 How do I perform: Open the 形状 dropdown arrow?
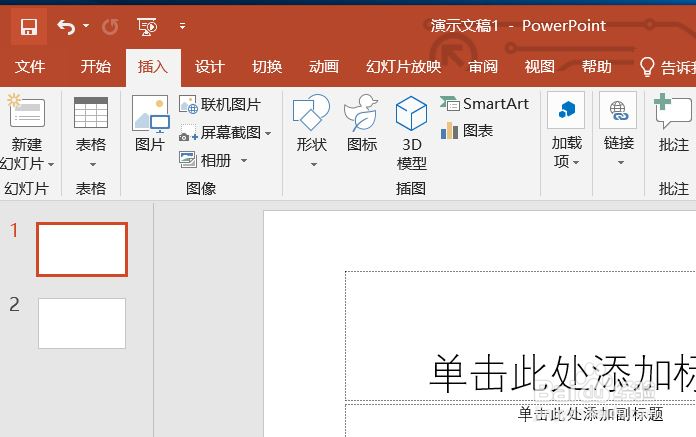pos(314,165)
